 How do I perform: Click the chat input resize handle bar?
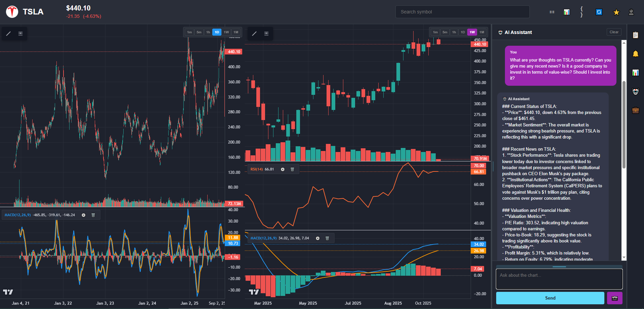tap(559, 267)
